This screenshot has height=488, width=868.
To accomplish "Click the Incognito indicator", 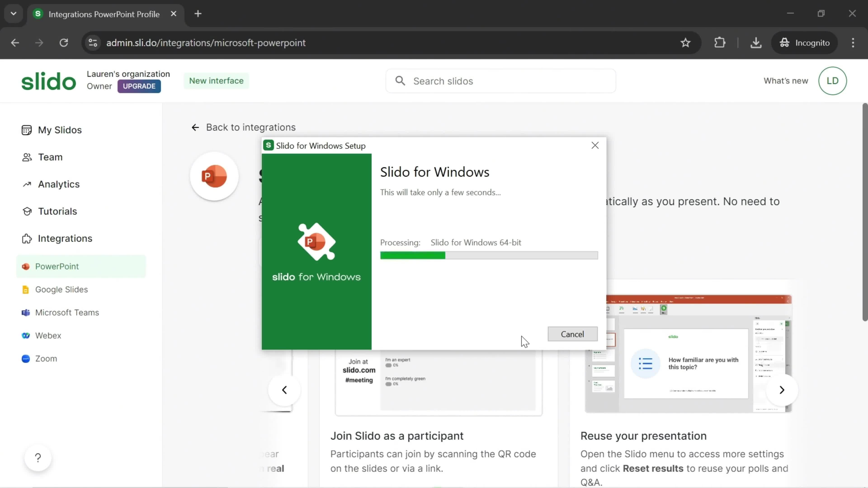I will [805, 43].
